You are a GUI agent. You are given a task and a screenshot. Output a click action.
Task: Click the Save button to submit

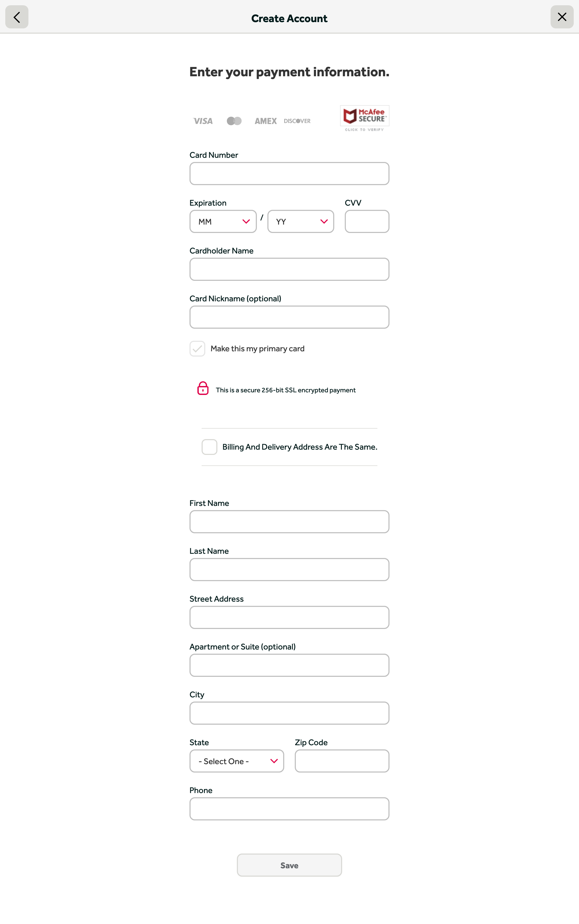(289, 865)
